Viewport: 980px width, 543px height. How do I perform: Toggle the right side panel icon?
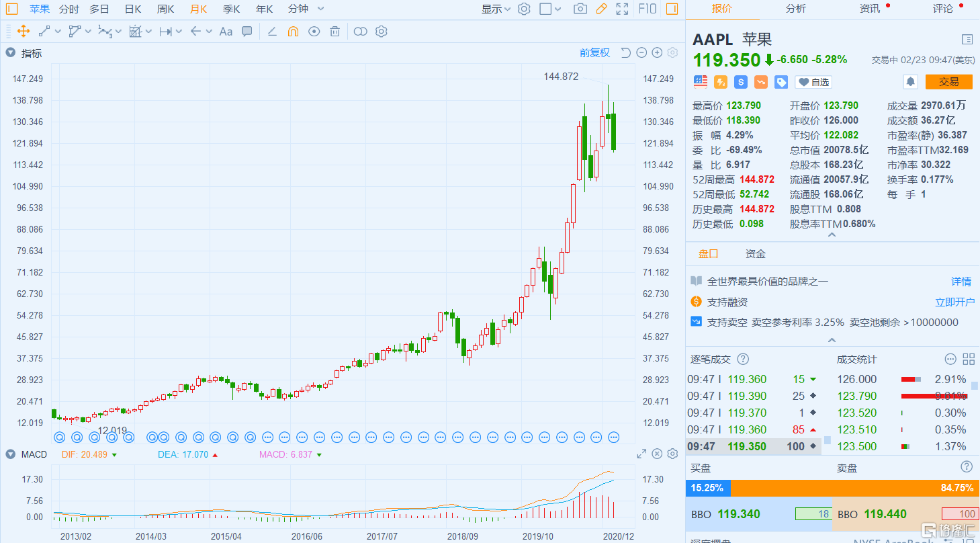672,9
